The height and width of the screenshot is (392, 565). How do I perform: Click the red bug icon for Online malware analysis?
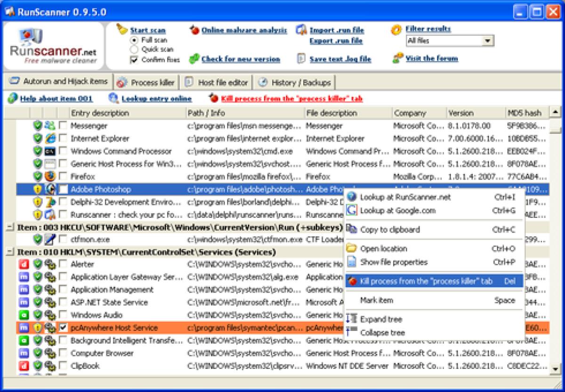coord(194,30)
